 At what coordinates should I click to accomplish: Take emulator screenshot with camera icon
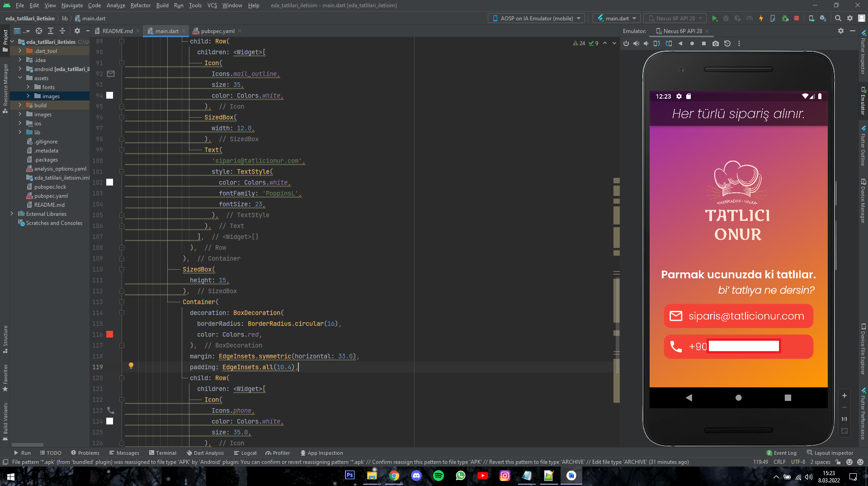[x=716, y=43]
